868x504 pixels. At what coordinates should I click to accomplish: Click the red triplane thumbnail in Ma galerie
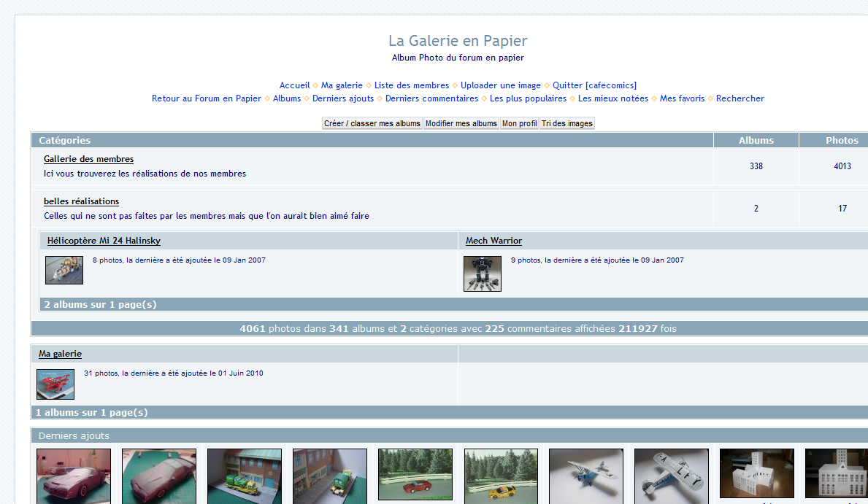(55, 384)
